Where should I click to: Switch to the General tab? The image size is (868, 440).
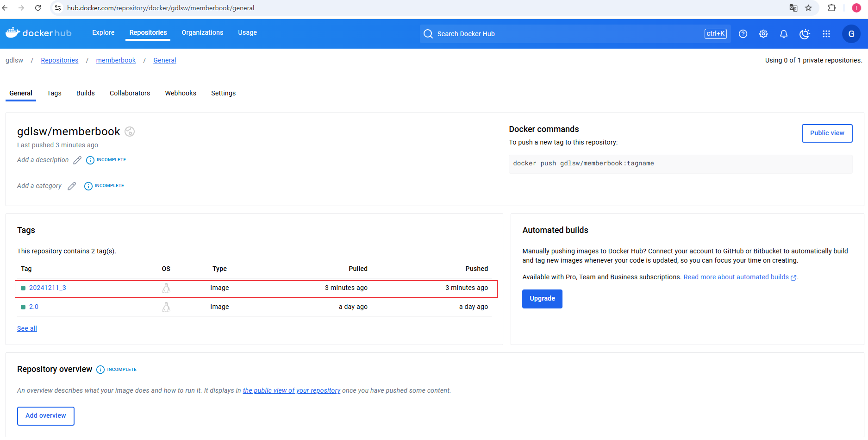[x=21, y=93]
